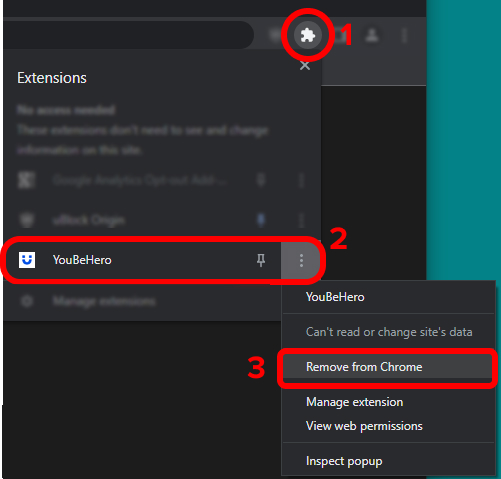The height and width of the screenshot is (479, 501).
Task: Click YouBeHero title in context menu
Action: pyautogui.click(x=335, y=297)
